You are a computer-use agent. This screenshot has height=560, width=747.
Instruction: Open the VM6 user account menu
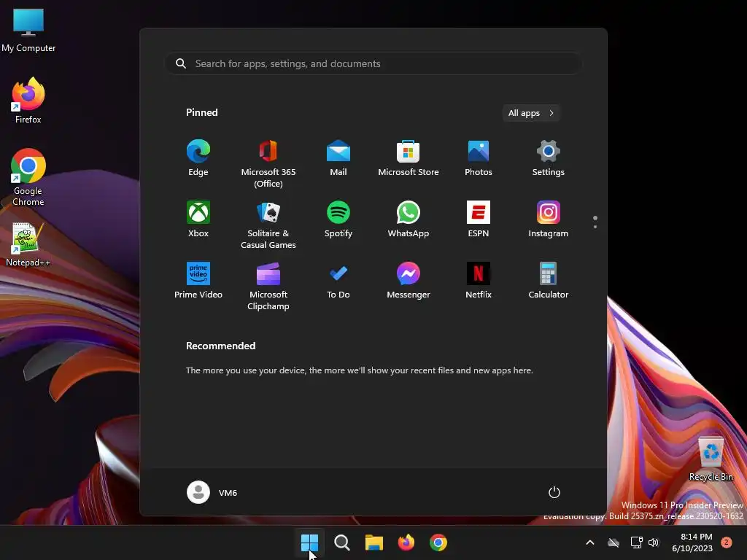(212, 492)
